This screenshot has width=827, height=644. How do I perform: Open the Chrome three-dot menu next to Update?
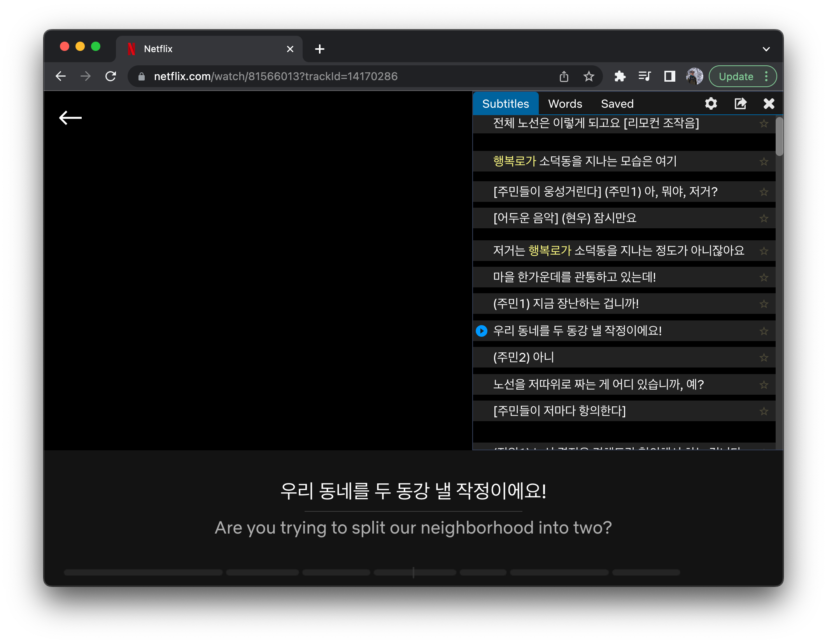(766, 76)
